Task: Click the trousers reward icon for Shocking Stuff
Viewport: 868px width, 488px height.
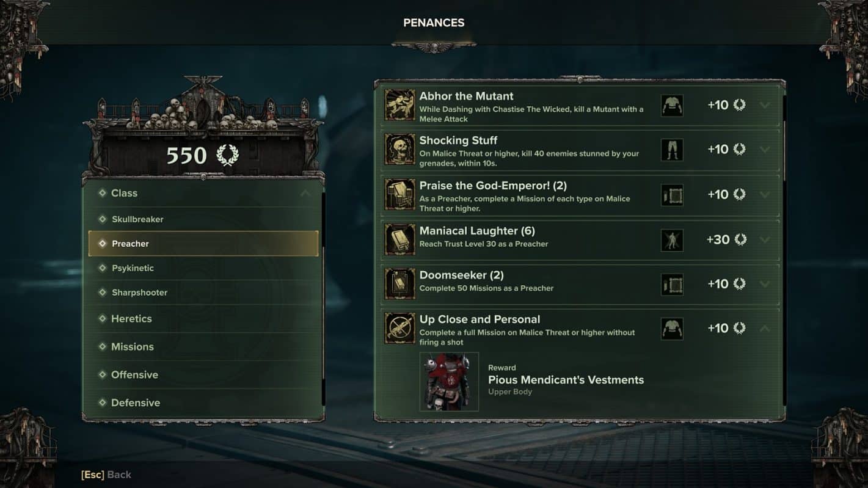Action: pyautogui.click(x=672, y=150)
